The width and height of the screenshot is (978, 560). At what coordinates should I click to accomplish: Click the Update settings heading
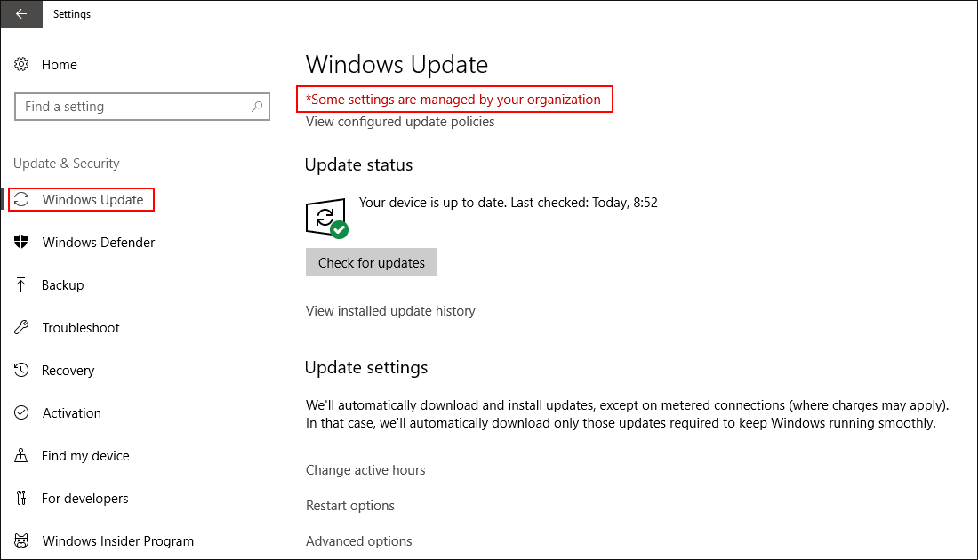point(366,368)
